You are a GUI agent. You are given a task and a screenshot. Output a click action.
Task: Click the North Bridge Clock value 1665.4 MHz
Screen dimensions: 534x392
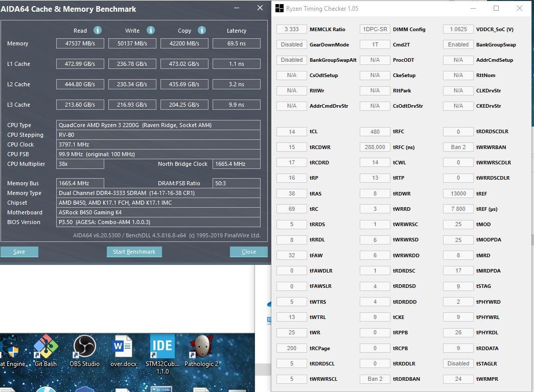point(237,164)
